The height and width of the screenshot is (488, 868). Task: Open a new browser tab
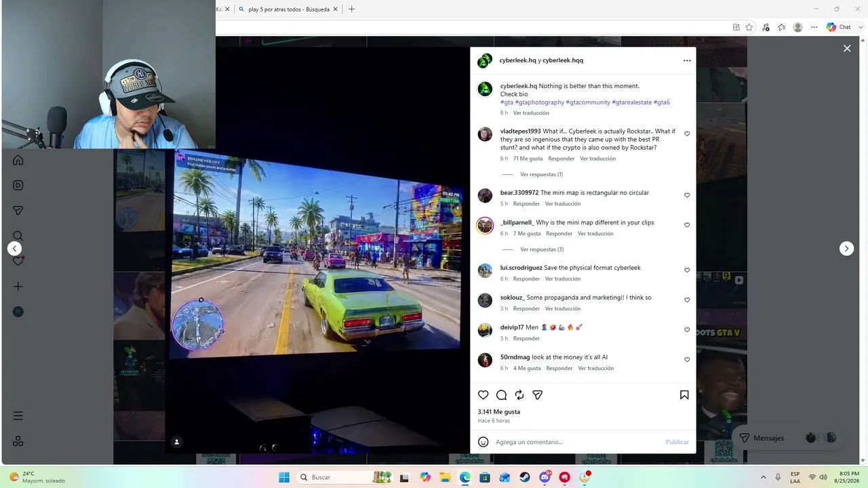351,9
